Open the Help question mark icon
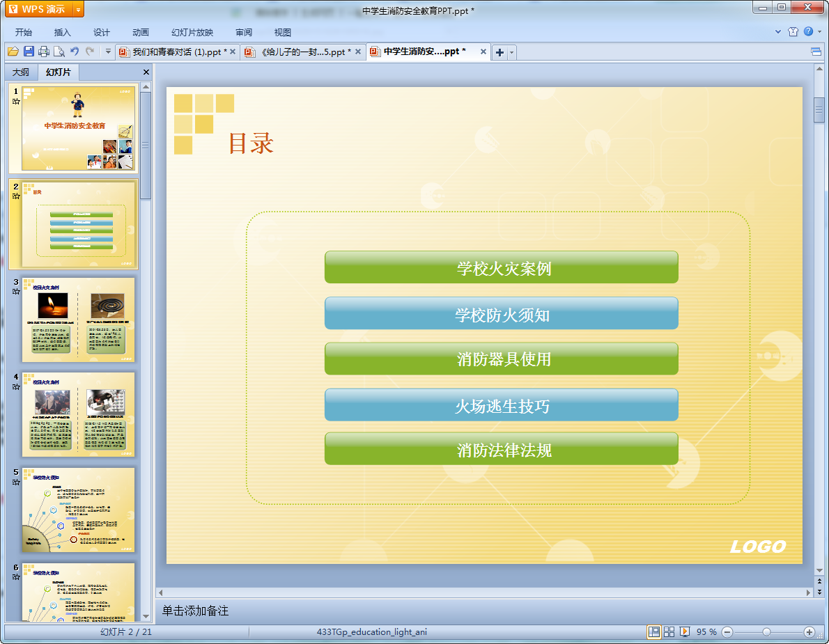Screen dimensions: 829x644 [808, 31]
